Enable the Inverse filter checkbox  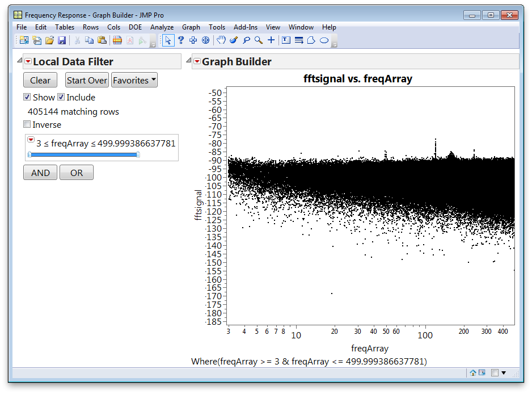pos(27,124)
